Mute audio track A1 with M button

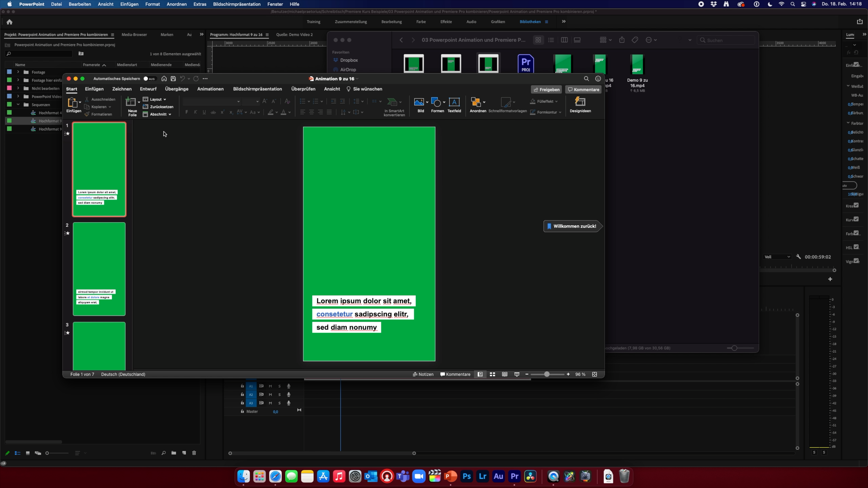[x=270, y=386]
